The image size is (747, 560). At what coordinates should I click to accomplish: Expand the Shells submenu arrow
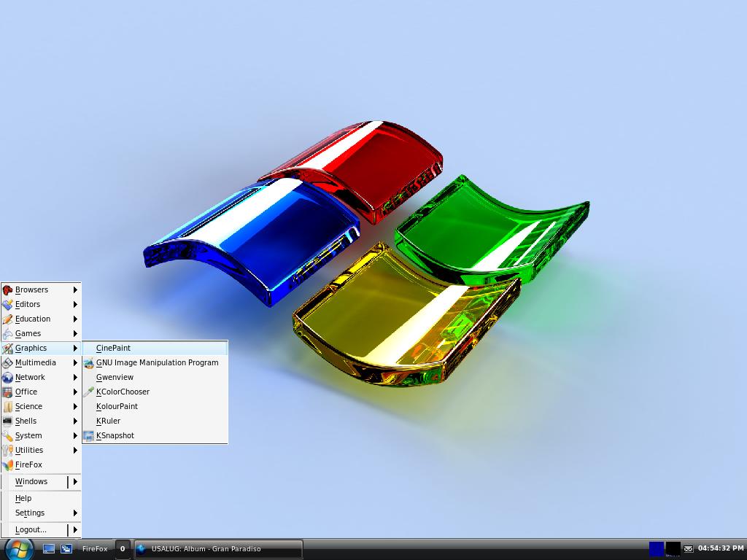pos(75,421)
